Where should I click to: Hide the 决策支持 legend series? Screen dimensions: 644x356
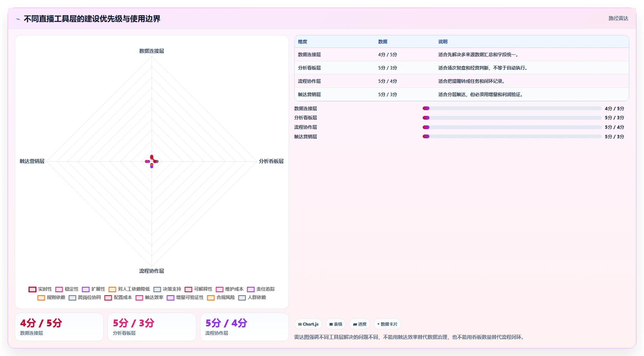167,289
